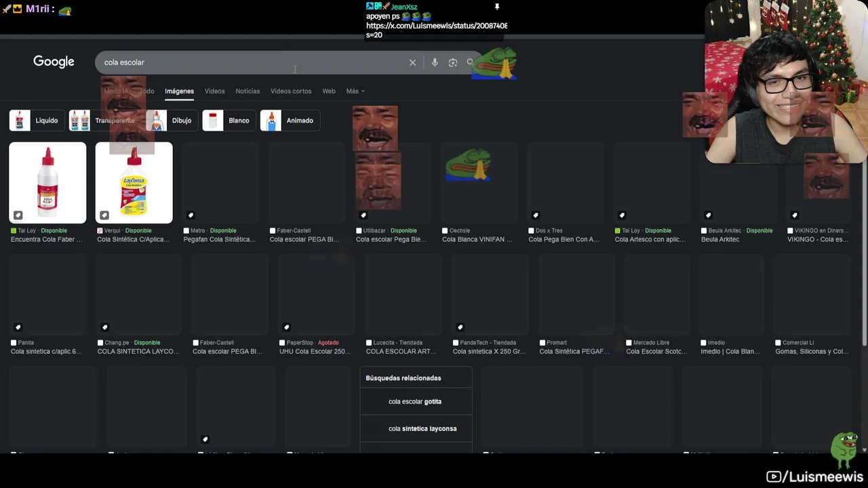Click the product tag icon on the Verqui Layconsa image
The height and width of the screenshot is (488, 868).
point(104,216)
